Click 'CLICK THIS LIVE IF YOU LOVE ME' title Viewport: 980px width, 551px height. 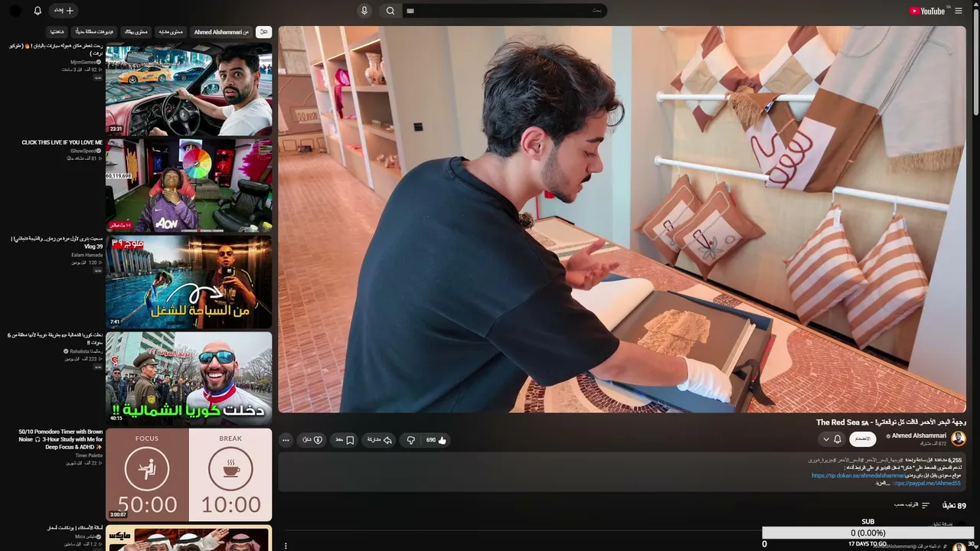coord(62,142)
